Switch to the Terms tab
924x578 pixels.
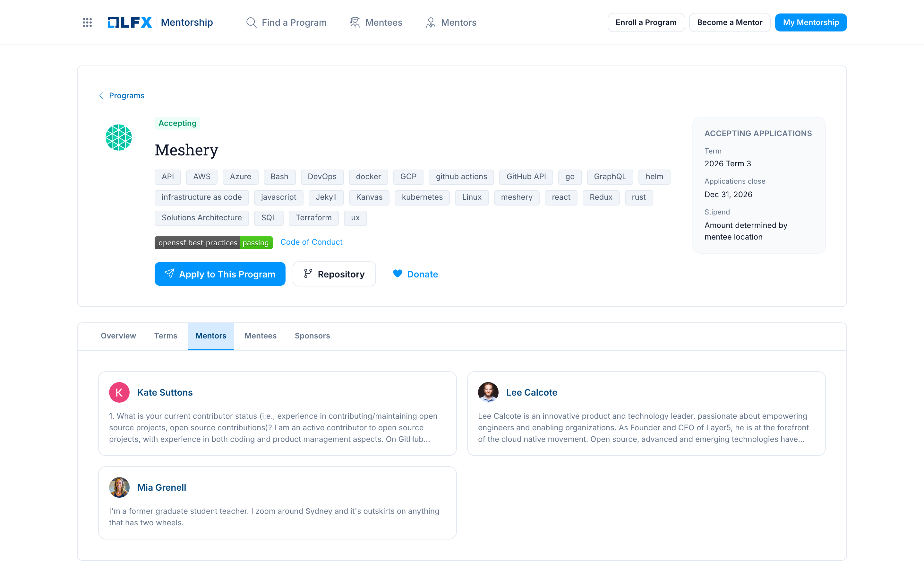point(166,336)
